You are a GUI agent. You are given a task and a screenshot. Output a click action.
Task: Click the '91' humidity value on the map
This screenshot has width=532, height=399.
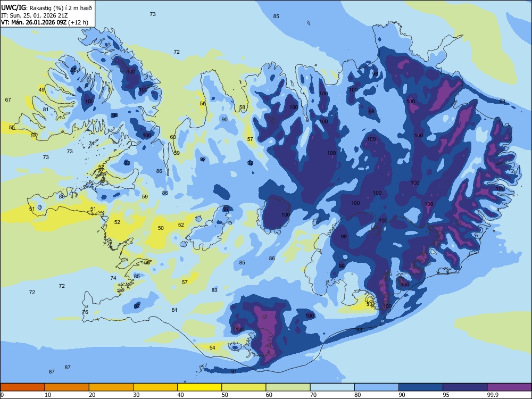pos(234,372)
